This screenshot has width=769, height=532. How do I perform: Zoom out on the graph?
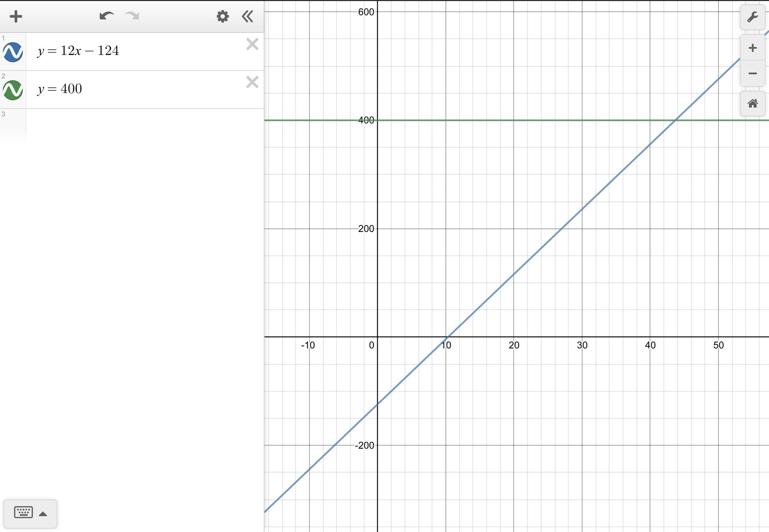(752, 73)
